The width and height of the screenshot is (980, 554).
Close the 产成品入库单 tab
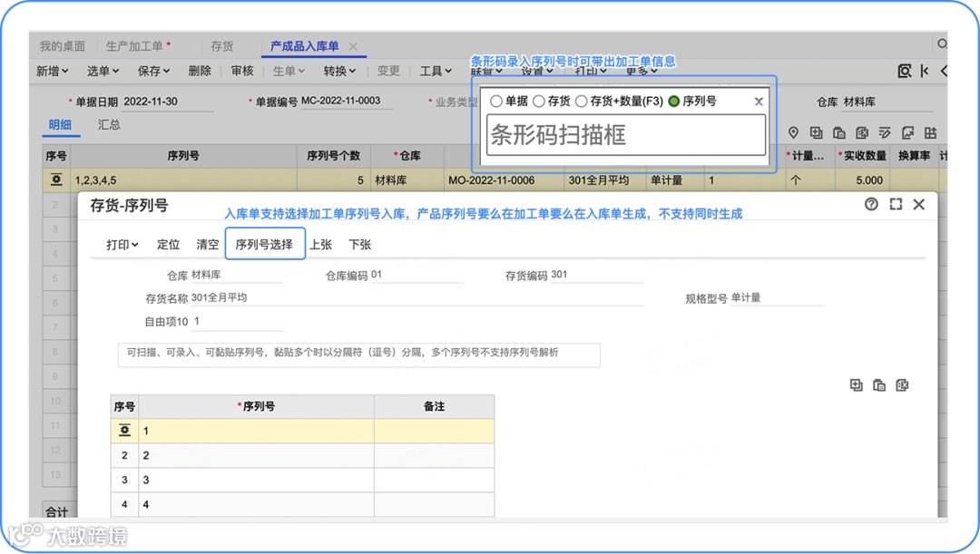(353, 46)
